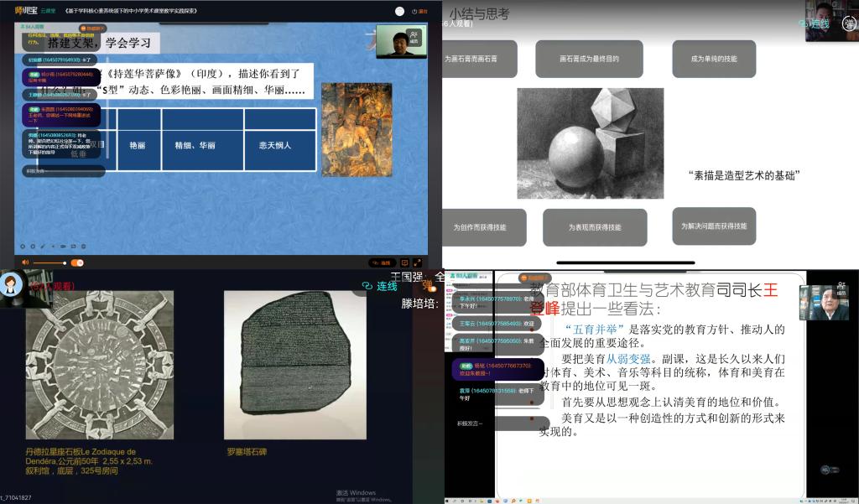Select 王静静's chat message saying 卡了

[x=60, y=95]
